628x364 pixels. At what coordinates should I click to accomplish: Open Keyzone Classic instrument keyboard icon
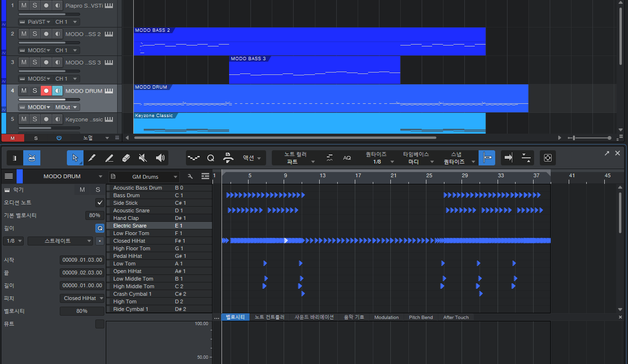point(109,119)
